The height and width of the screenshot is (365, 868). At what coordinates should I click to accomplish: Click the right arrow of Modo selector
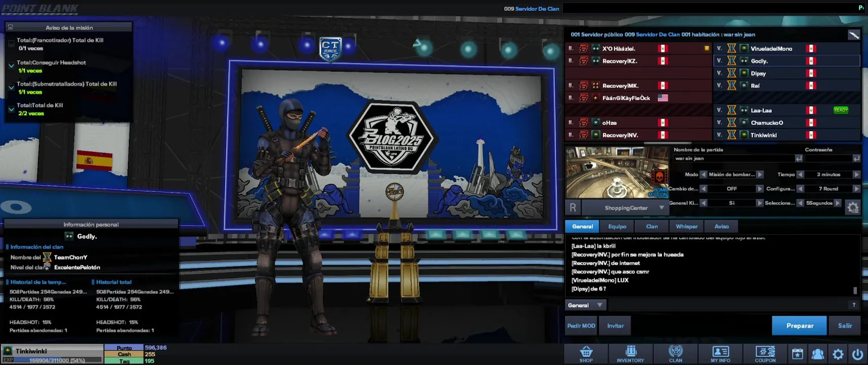click(x=760, y=174)
